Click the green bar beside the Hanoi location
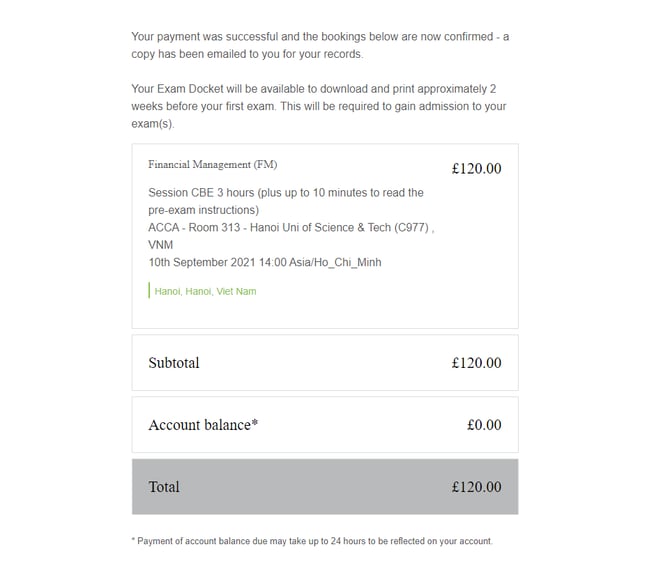The height and width of the screenshot is (570, 670). click(x=149, y=291)
